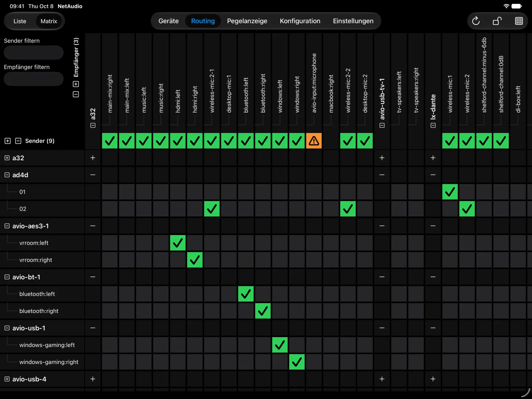Click the orange warning for avio-input:microphone

tap(314, 141)
